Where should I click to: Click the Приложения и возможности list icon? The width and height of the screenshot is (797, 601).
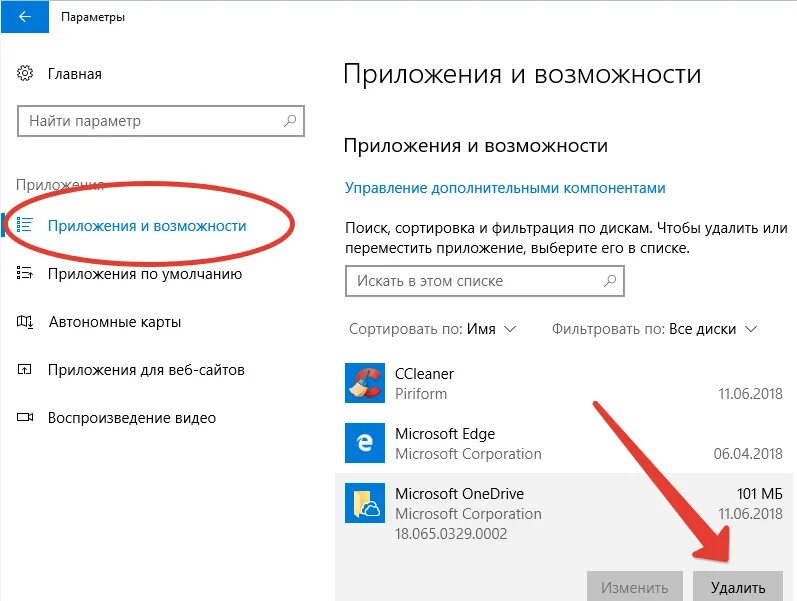tap(24, 225)
